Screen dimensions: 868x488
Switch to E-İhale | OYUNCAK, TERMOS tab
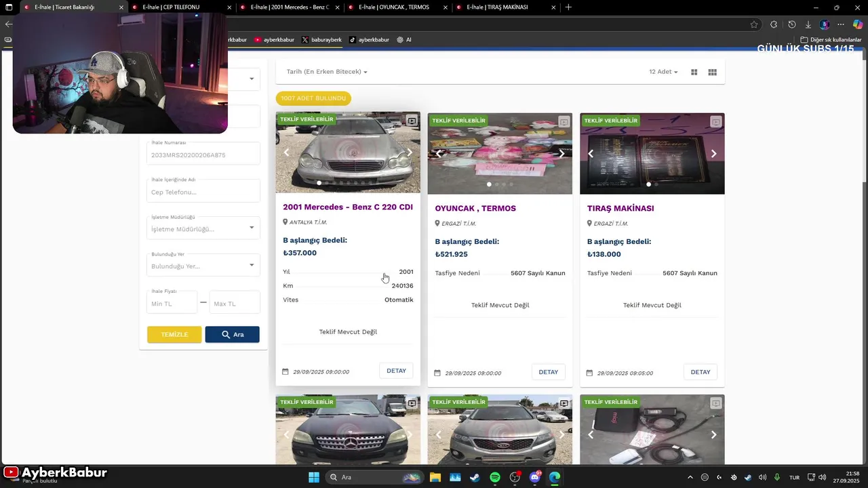coord(399,7)
